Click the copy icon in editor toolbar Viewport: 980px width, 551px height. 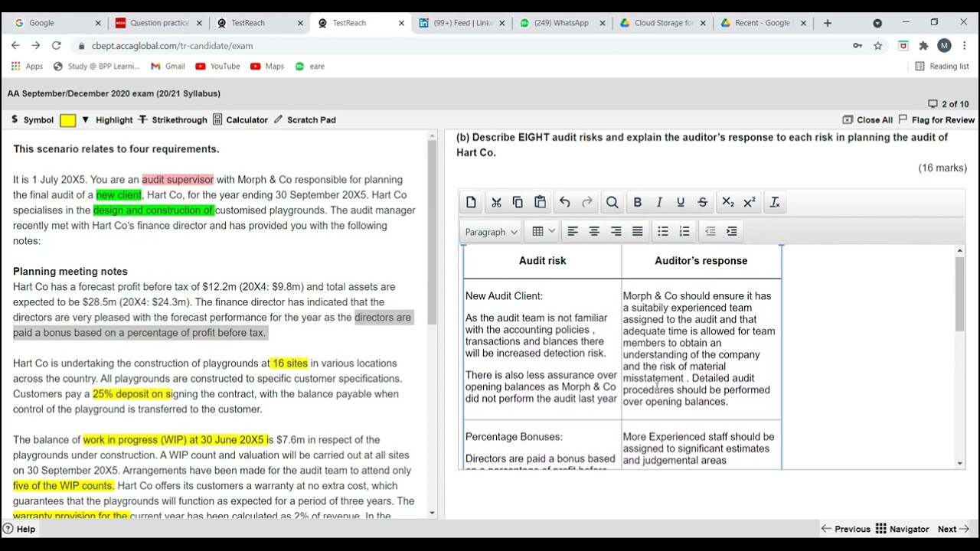pos(518,202)
